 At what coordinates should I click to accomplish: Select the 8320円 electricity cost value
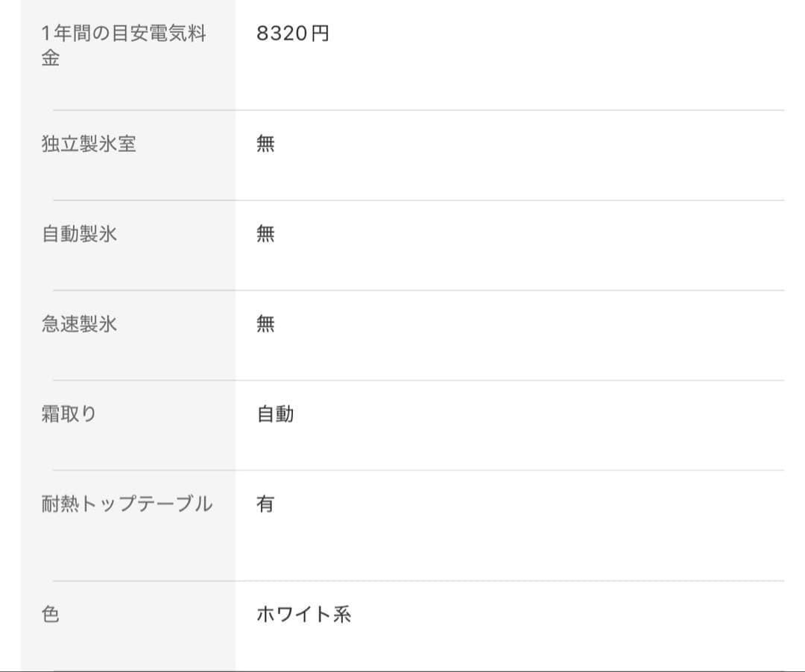coord(292,34)
